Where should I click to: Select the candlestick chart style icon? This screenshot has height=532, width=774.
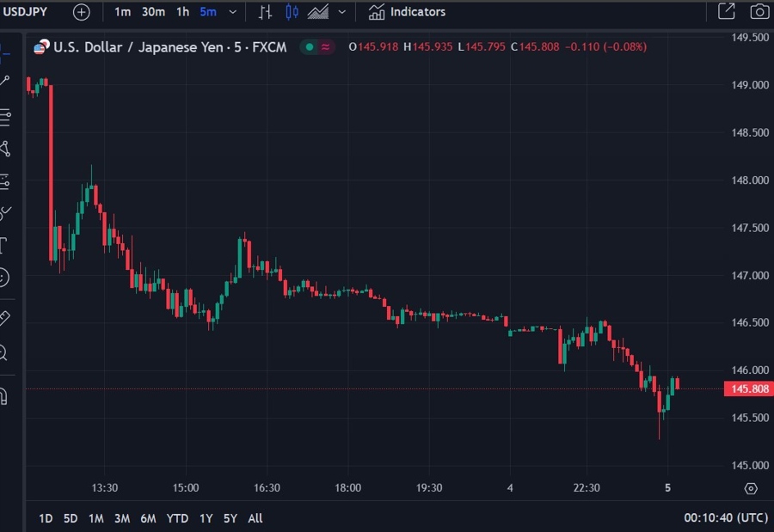point(292,12)
